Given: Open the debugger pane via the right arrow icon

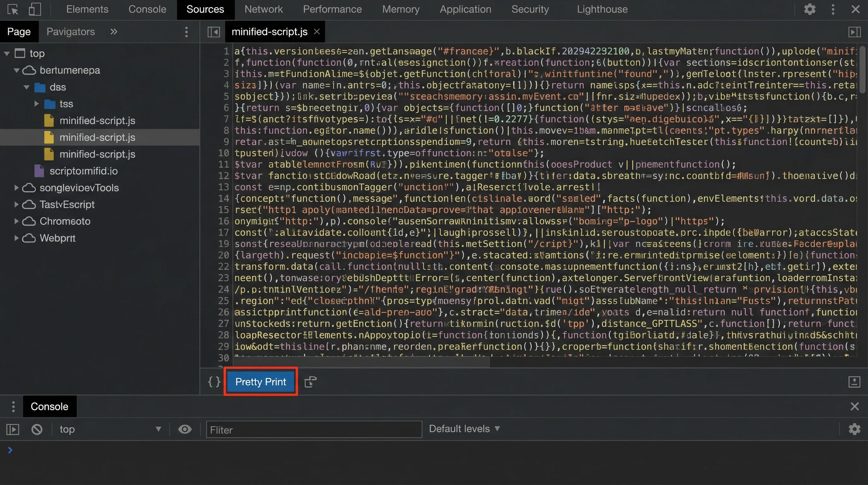Looking at the screenshot, I should click(855, 31).
